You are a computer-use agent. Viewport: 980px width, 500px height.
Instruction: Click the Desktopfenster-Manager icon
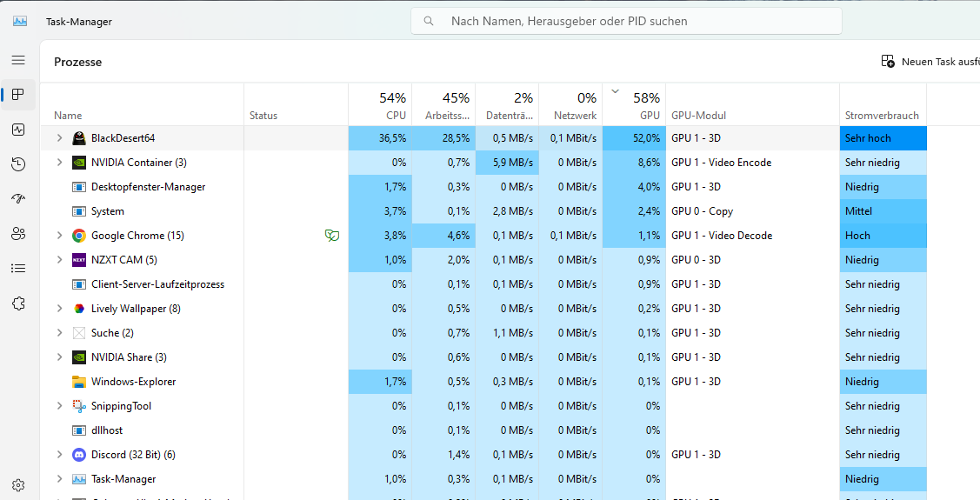tap(79, 187)
